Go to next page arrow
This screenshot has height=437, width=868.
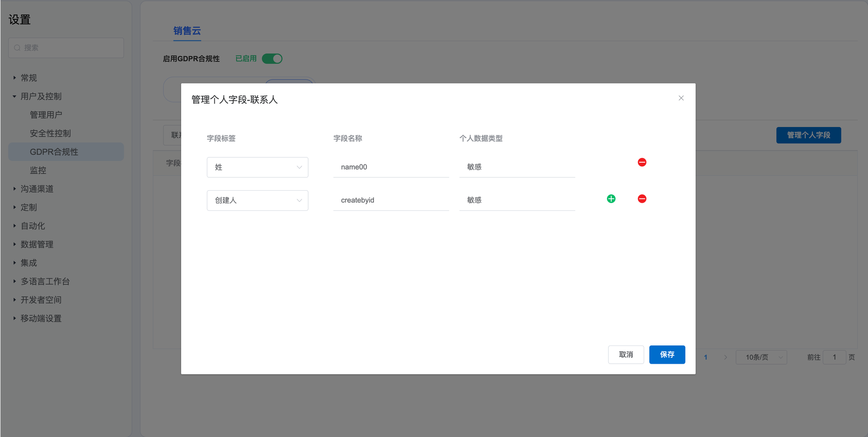[725, 357]
